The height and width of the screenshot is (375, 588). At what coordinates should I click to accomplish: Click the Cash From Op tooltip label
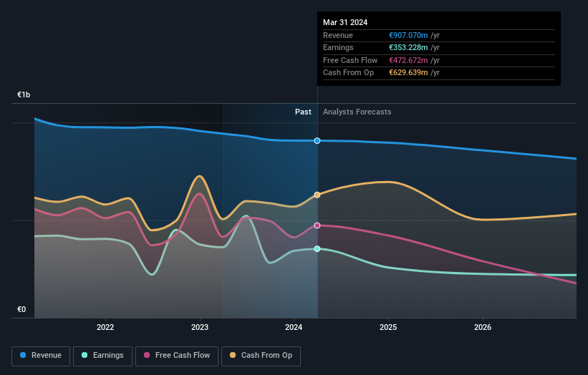[348, 73]
